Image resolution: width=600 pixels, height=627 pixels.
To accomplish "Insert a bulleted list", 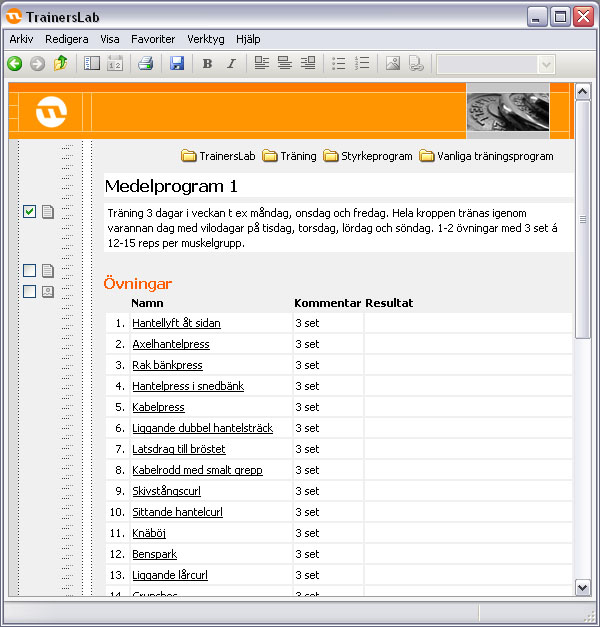I will [339, 64].
